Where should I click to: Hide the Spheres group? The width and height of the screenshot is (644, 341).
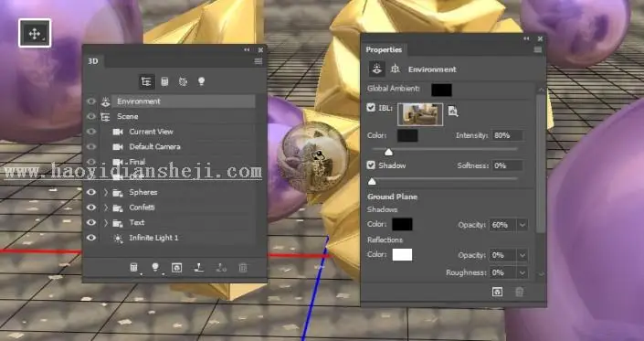(x=91, y=192)
